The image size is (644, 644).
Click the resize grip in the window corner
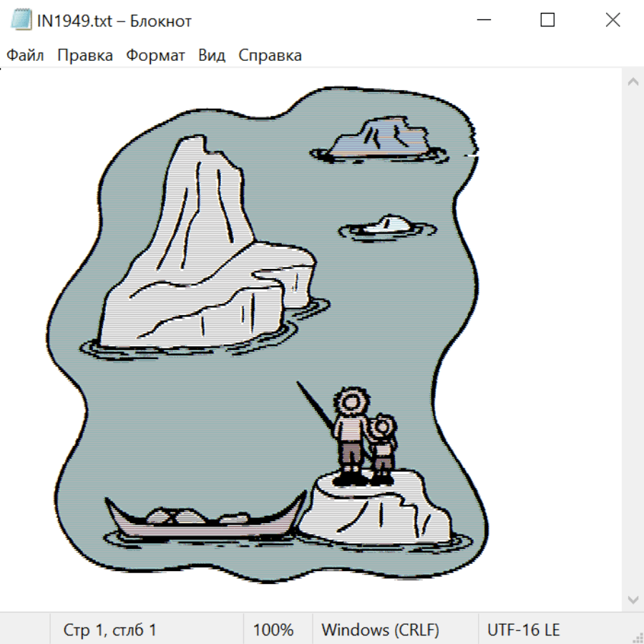tap(637, 637)
